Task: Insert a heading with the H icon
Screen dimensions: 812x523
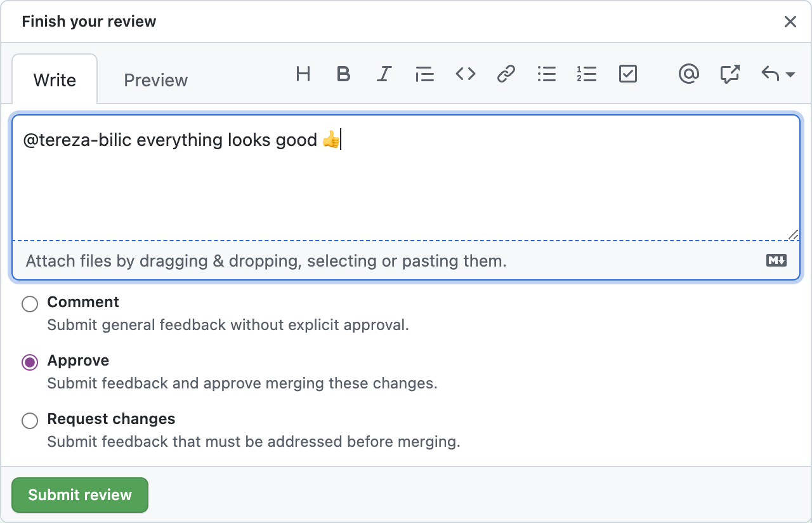Action: point(303,74)
